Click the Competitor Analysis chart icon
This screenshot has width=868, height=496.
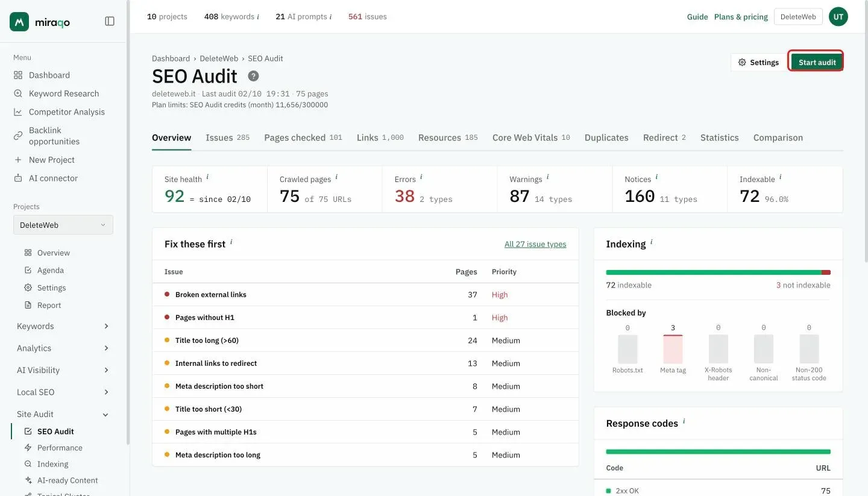coord(18,112)
